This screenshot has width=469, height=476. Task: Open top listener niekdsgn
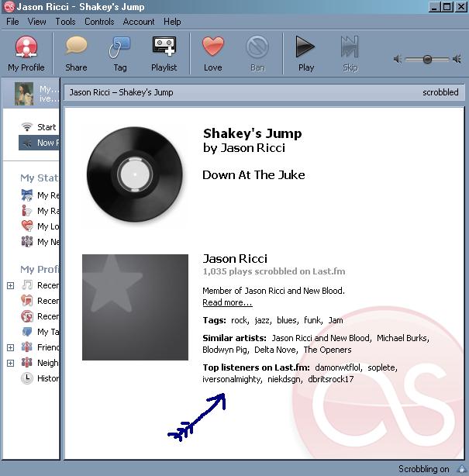coord(285,379)
